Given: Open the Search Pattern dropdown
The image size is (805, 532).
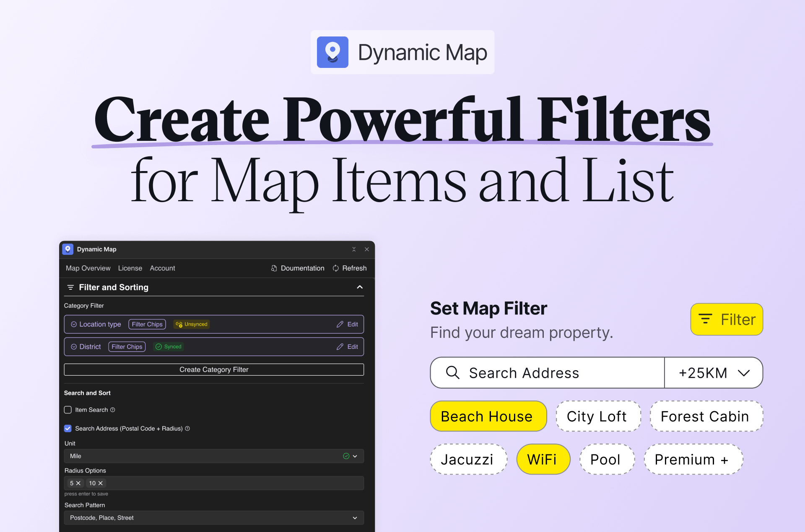Looking at the screenshot, I should pyautogui.click(x=214, y=518).
